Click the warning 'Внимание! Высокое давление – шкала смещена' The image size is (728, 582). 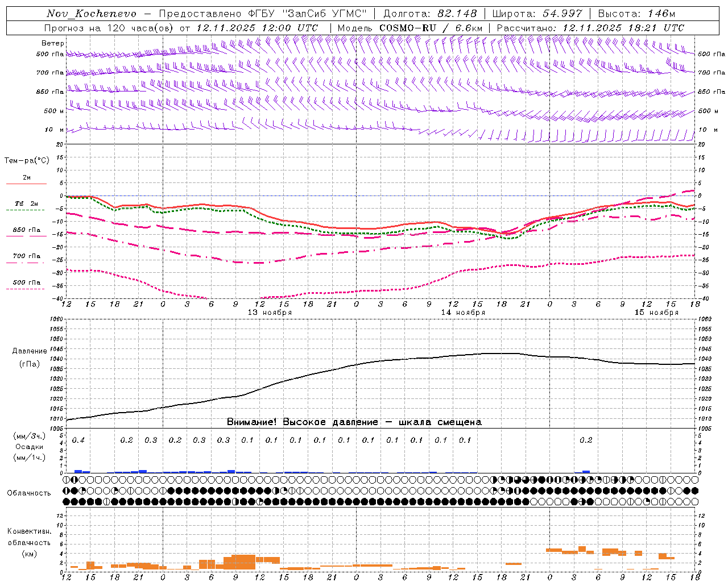(354, 422)
